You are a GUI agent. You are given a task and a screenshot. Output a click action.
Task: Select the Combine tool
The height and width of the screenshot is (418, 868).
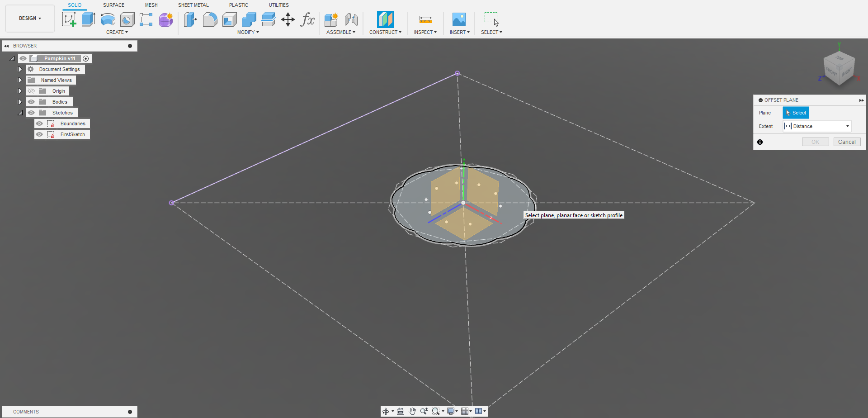249,19
